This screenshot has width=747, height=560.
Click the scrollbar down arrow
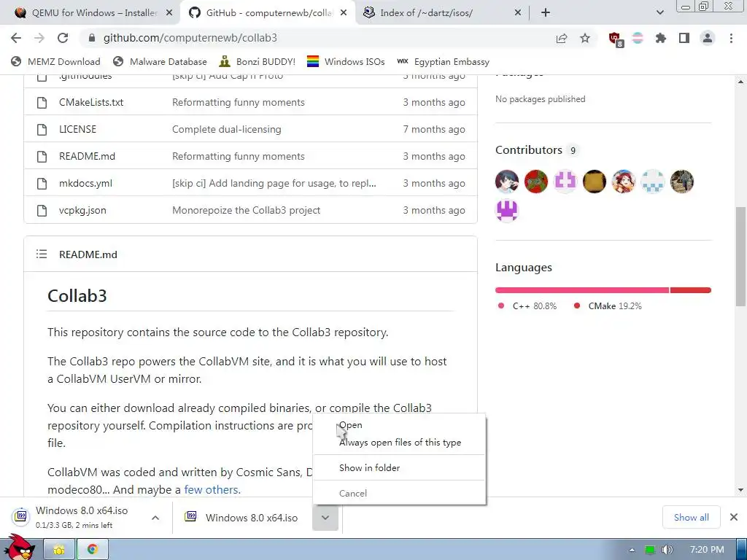coord(740,490)
